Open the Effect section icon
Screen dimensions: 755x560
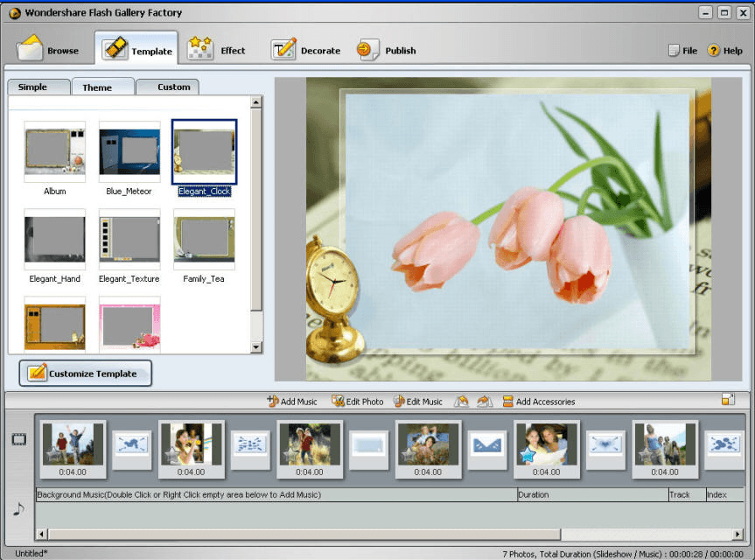pyautogui.click(x=201, y=49)
